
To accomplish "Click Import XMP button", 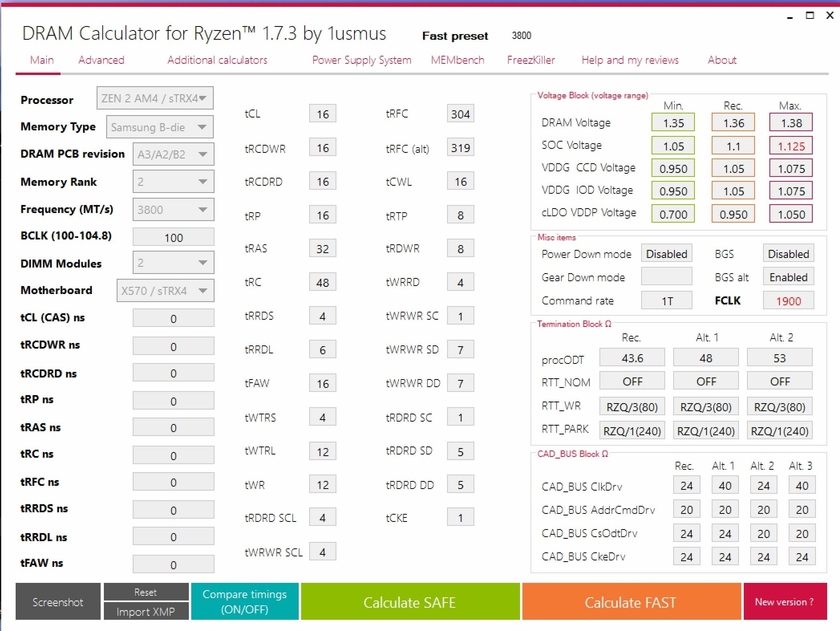I will coord(146,611).
